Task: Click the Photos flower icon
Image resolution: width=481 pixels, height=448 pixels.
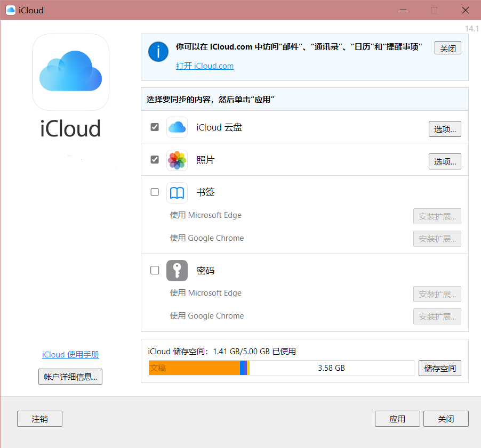Action: pyautogui.click(x=177, y=160)
